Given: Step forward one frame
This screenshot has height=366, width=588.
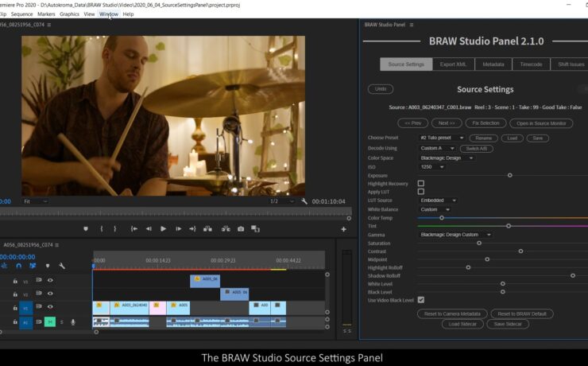Looking at the screenshot, I should 179,228.
